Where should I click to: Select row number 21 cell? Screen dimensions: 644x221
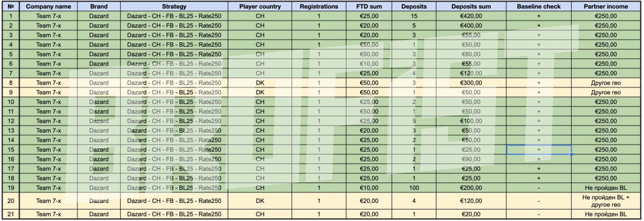pyautogui.click(x=11, y=214)
